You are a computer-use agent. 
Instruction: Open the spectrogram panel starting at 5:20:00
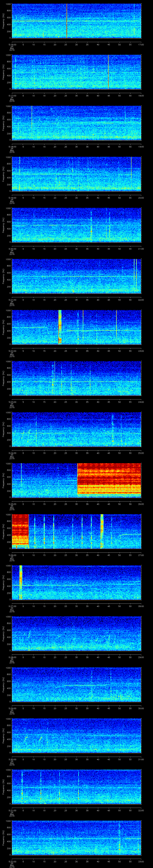77,225
